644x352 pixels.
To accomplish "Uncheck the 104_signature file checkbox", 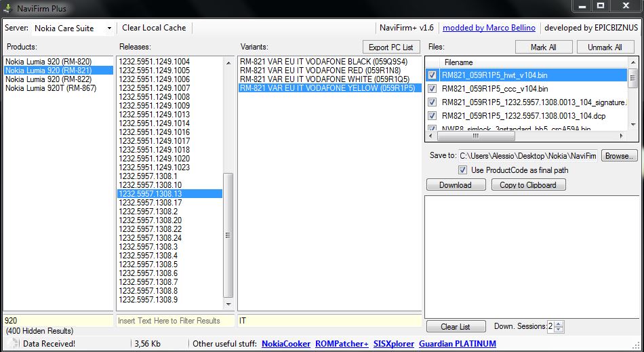I will (432, 102).
